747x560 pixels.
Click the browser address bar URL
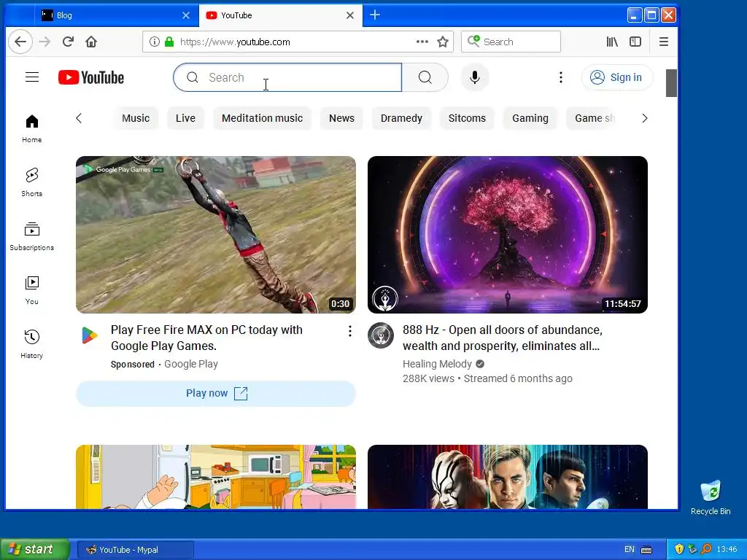click(x=235, y=42)
